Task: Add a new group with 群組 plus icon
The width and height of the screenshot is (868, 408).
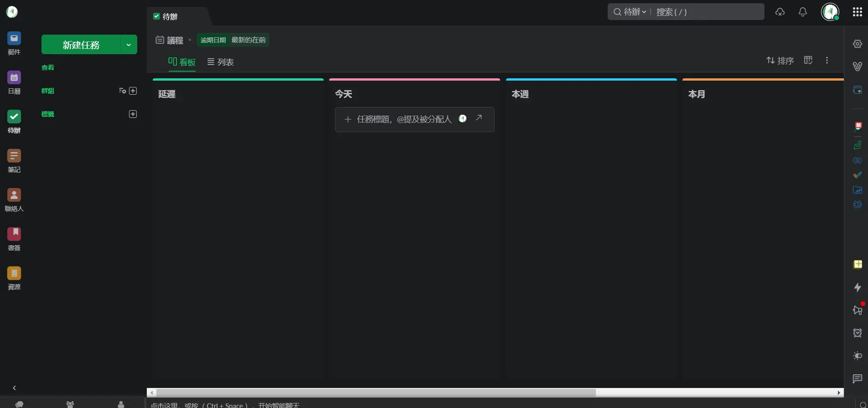Action: pyautogui.click(x=133, y=91)
